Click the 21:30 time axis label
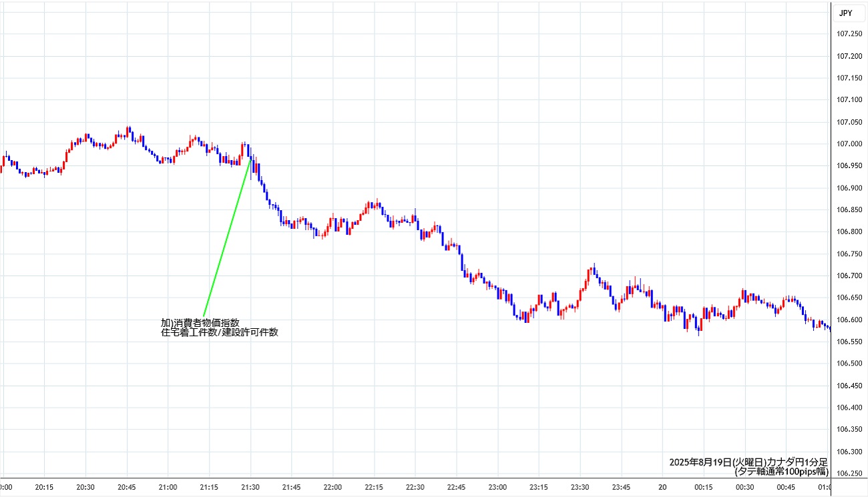Image resolution: width=868 pixels, height=497 pixels. pyautogui.click(x=250, y=488)
